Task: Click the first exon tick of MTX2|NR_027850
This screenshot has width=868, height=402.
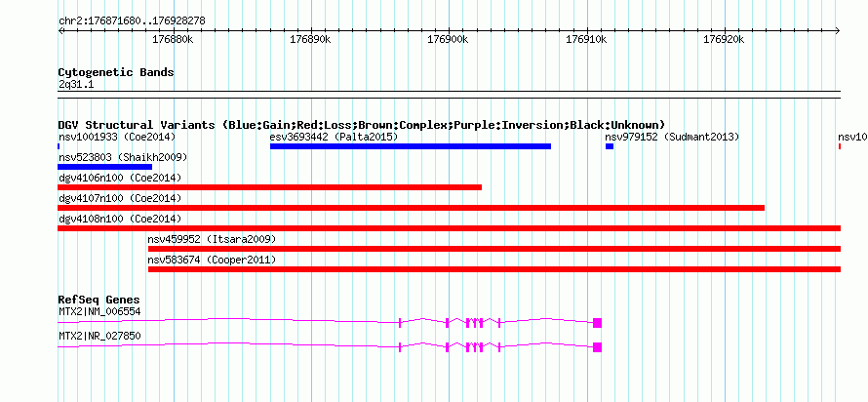Action: 400,347
